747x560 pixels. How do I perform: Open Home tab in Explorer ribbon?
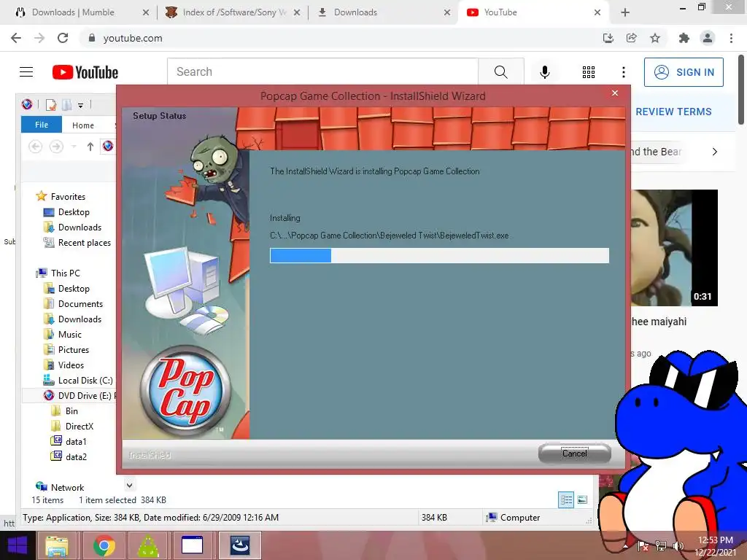point(83,125)
